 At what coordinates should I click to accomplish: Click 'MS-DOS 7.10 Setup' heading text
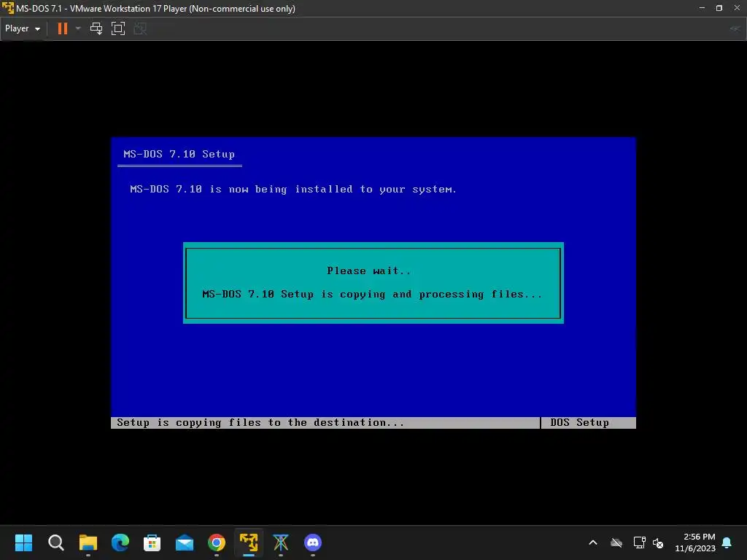pos(179,155)
